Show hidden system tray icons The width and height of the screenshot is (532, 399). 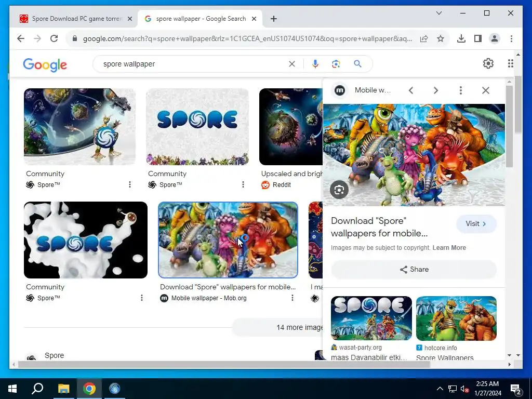tap(440, 389)
